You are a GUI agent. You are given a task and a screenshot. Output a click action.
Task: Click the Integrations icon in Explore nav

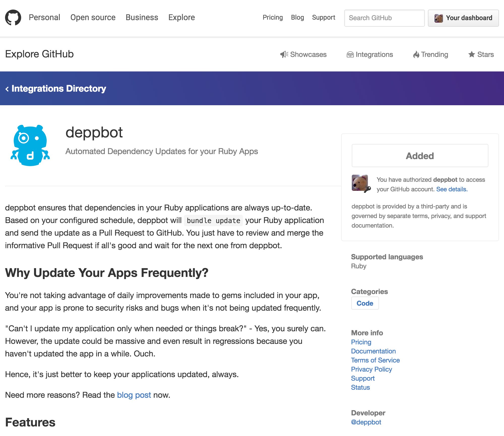click(350, 54)
